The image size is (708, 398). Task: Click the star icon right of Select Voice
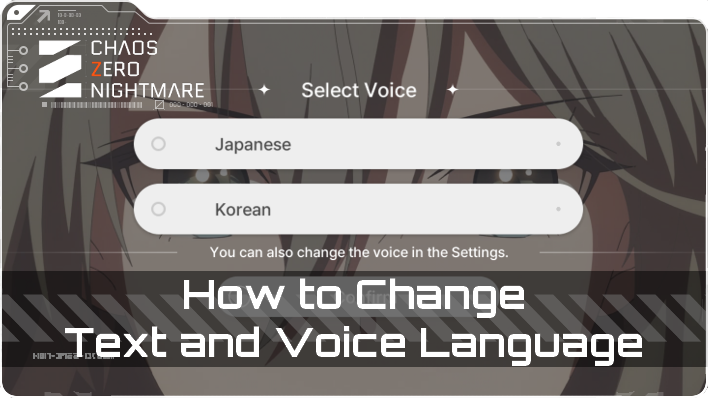coord(452,89)
